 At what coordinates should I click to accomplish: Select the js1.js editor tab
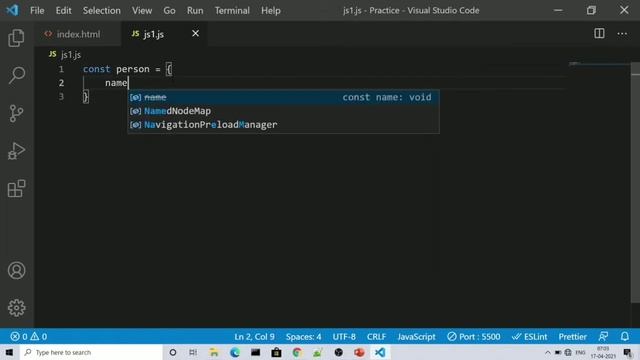click(x=163, y=34)
